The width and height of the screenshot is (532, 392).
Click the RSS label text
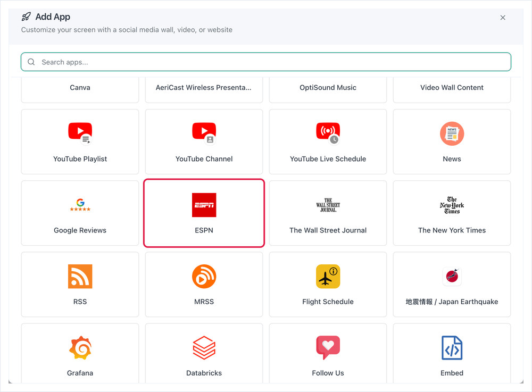(x=80, y=302)
